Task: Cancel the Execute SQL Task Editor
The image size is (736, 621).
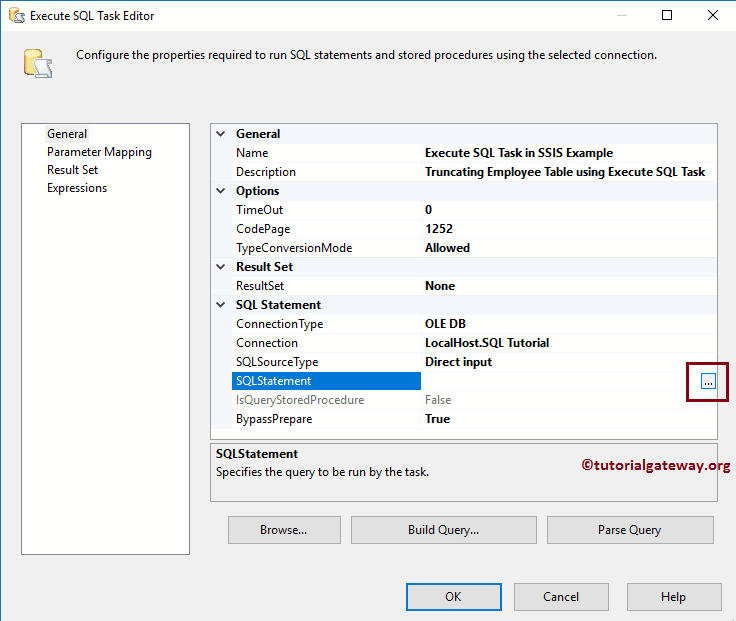Action: (x=561, y=597)
